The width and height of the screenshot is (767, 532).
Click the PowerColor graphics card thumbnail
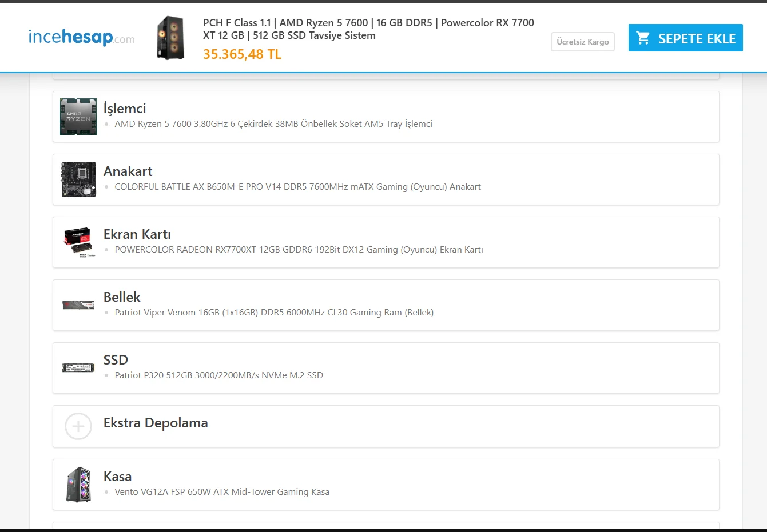point(78,242)
